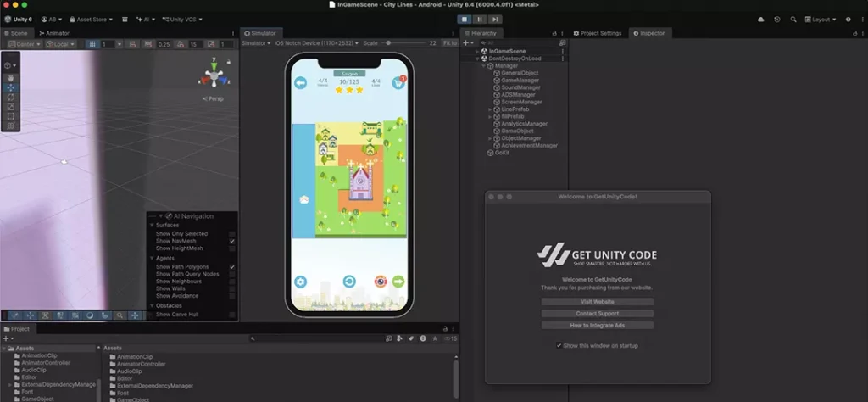Open the Help question mark icon

pyautogui.click(x=848, y=20)
